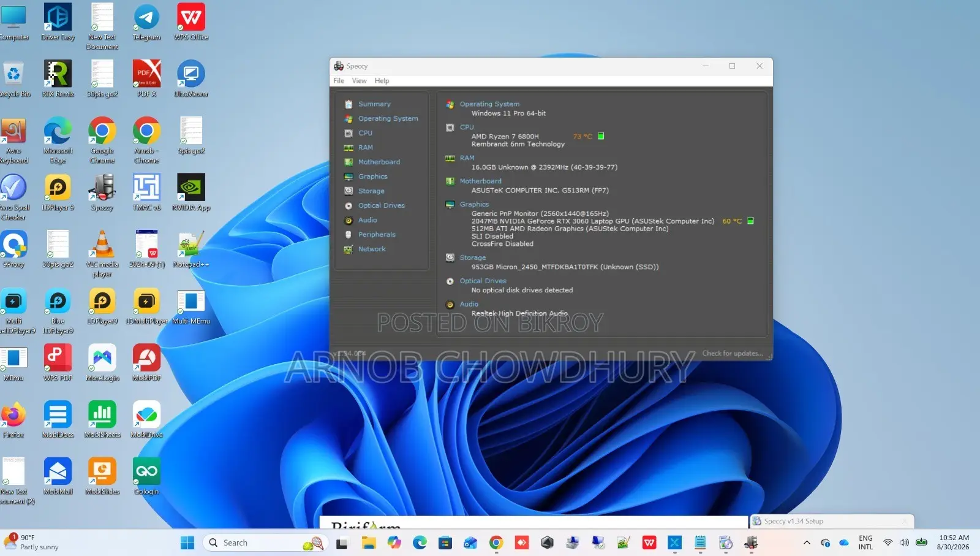Select the Microsoft Edge desktop shortcut
Screen dimensions: 980x556
pos(58,141)
